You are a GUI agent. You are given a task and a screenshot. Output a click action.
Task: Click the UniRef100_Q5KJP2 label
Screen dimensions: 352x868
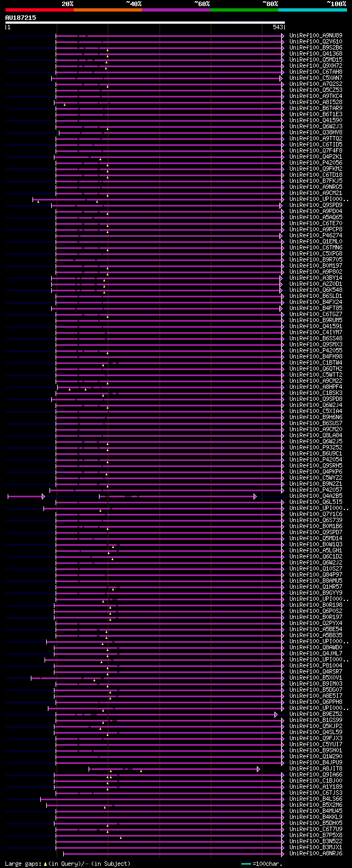pyautogui.click(x=316, y=726)
